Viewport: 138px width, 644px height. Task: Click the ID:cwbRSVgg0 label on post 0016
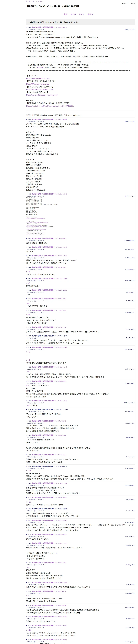pos(130,383)
